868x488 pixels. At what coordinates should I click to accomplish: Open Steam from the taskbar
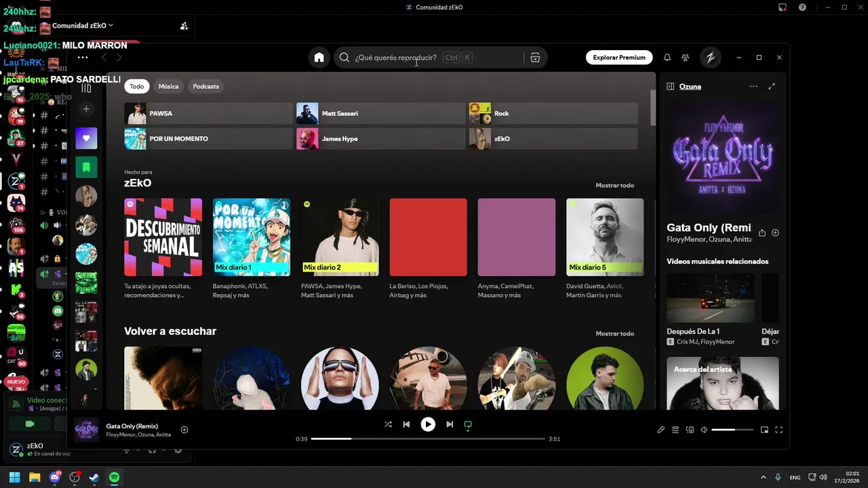pyautogui.click(x=94, y=477)
